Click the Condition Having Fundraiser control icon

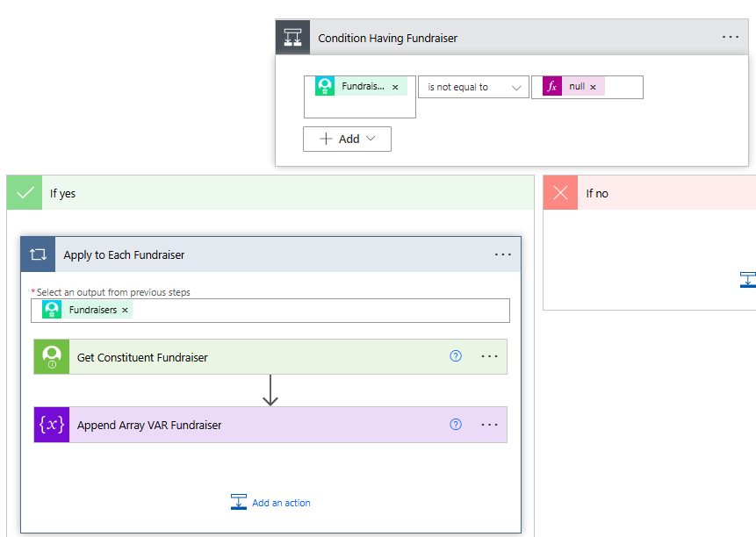pyautogui.click(x=292, y=37)
